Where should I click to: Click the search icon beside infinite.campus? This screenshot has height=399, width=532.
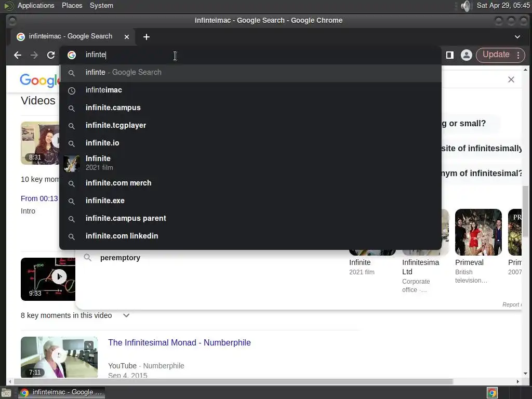coord(72,108)
